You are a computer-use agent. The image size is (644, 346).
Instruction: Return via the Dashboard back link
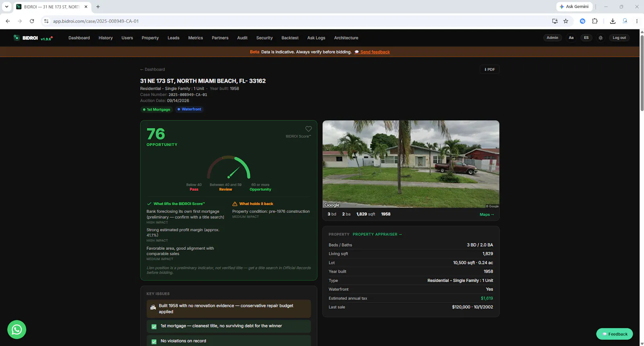pyautogui.click(x=153, y=69)
